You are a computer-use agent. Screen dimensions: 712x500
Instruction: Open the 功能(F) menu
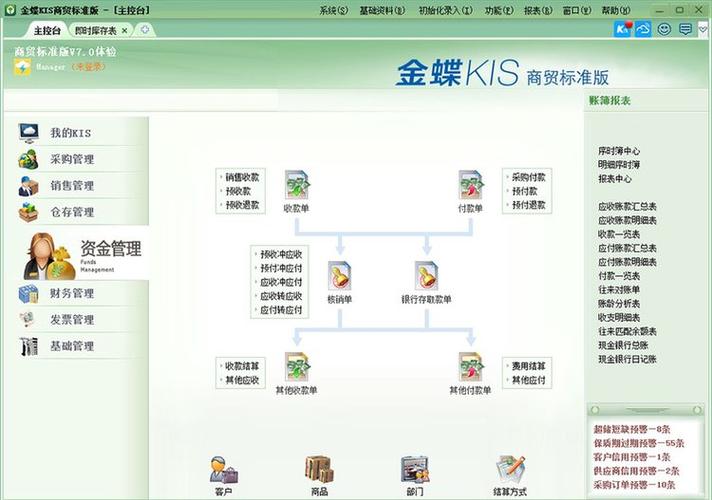pyautogui.click(x=499, y=10)
